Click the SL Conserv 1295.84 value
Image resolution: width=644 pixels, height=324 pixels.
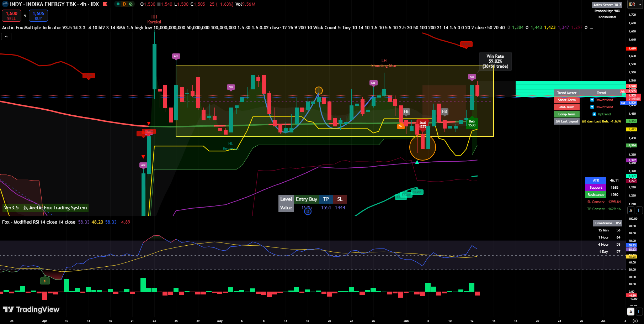point(614,202)
